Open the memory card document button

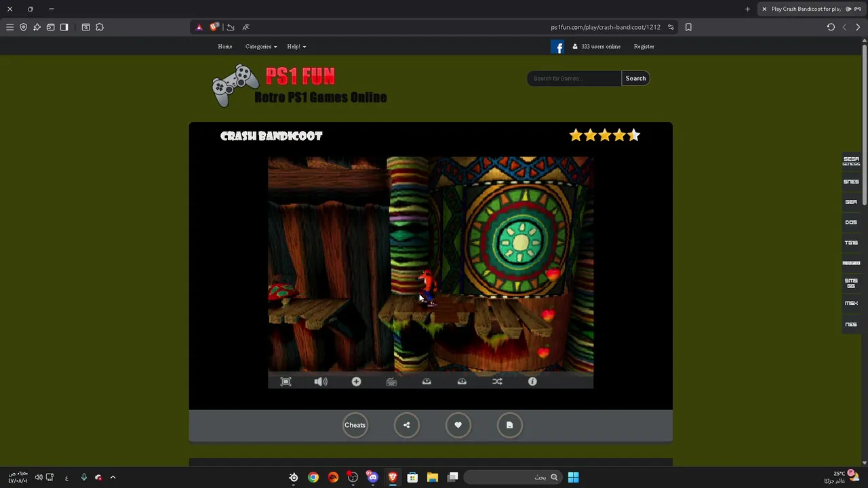click(x=509, y=425)
